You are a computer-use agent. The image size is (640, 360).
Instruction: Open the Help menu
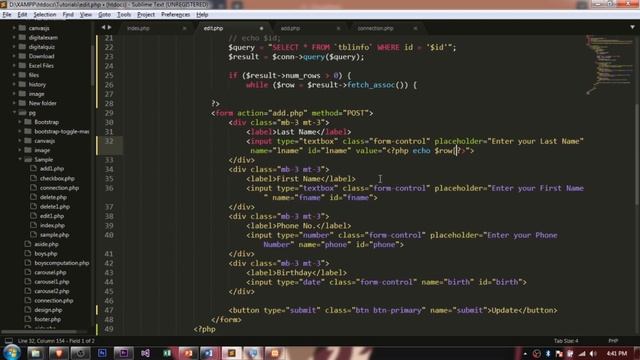click(x=202, y=15)
